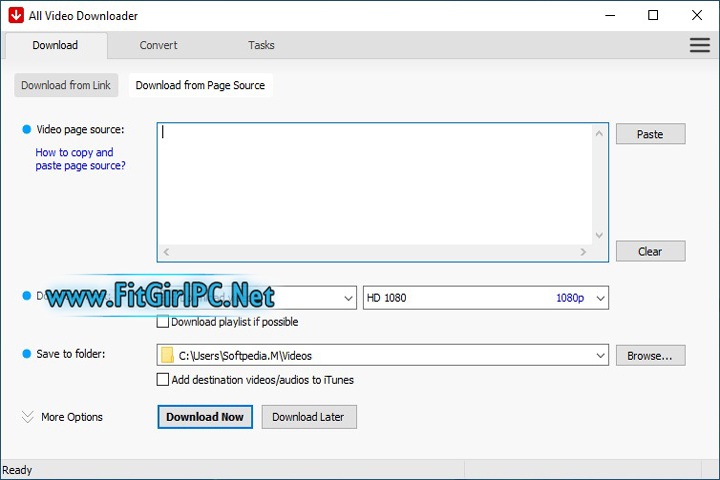Check Add destination videos/audios to iTunes

(x=163, y=380)
